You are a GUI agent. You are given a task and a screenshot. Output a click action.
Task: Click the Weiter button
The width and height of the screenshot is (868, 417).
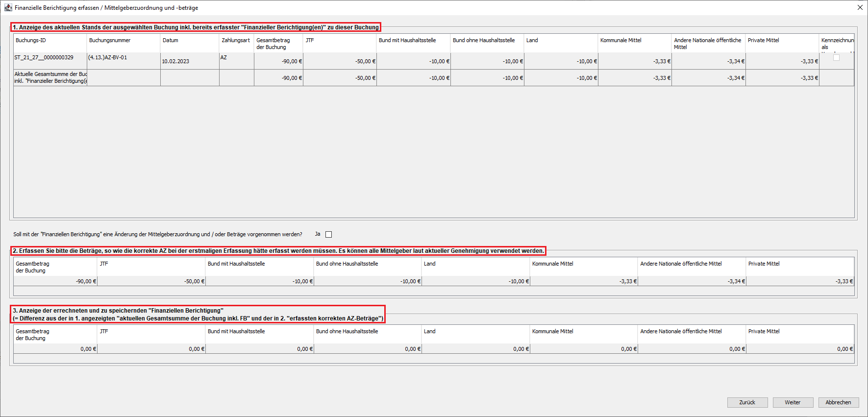click(793, 402)
